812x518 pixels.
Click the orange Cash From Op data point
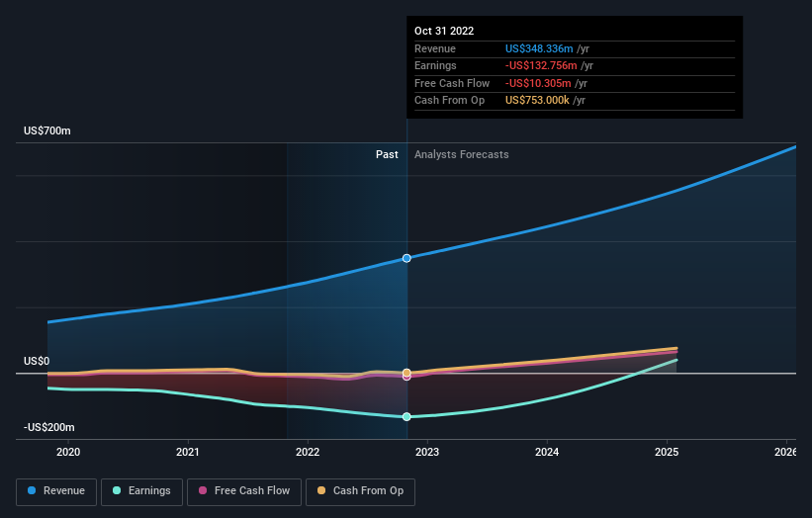click(x=406, y=373)
